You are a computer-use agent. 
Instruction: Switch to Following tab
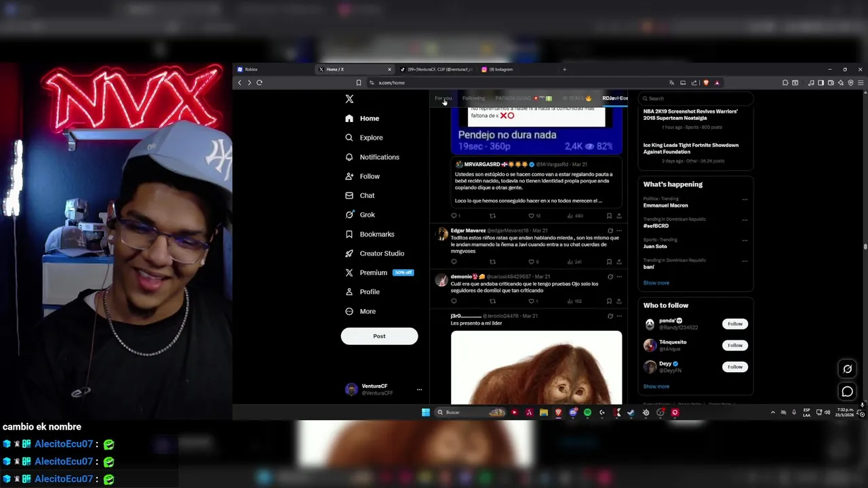[473, 98]
